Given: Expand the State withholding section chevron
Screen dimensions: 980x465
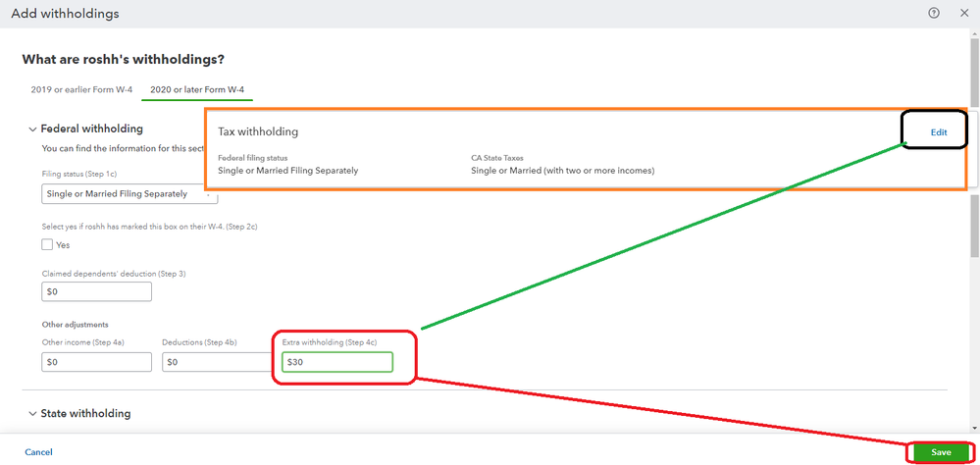Looking at the screenshot, I should [x=30, y=414].
